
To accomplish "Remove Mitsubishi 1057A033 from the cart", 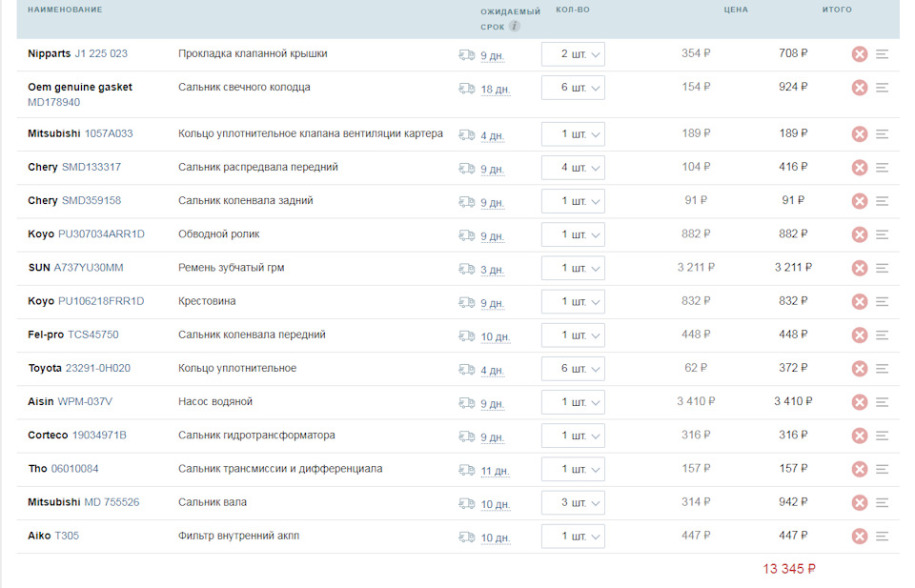I will (859, 134).
